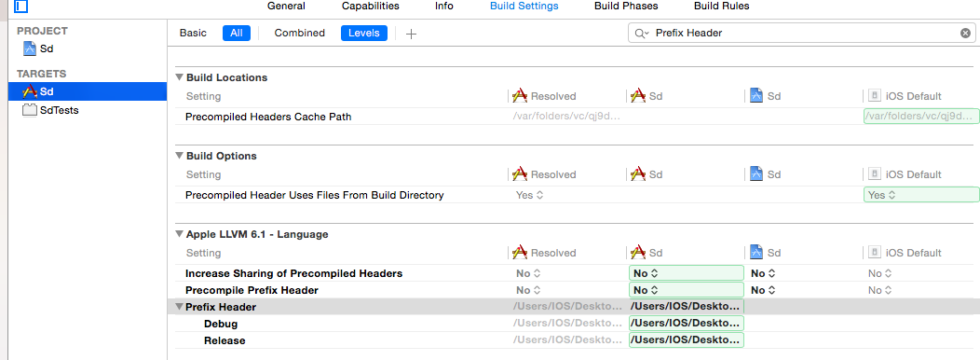This screenshot has height=360, width=980.
Task: Toggle the sidebar panel icon at top left
Action: tap(20, 7)
